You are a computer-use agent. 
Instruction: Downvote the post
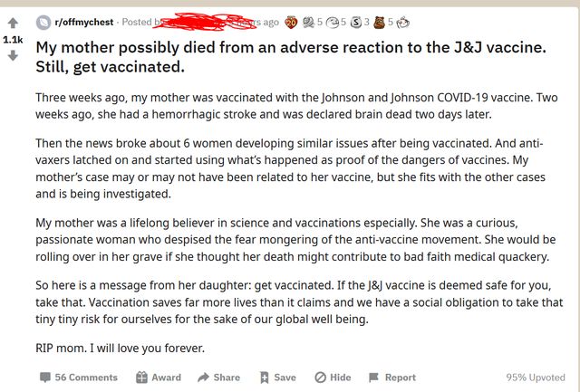coord(13,56)
